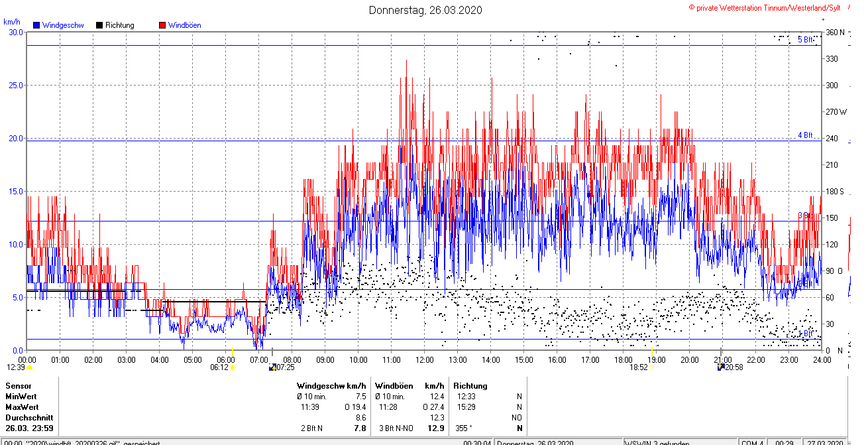This screenshot has height=445, width=868.
Task: Click the 06:00 time axis label
Action: 225,359
